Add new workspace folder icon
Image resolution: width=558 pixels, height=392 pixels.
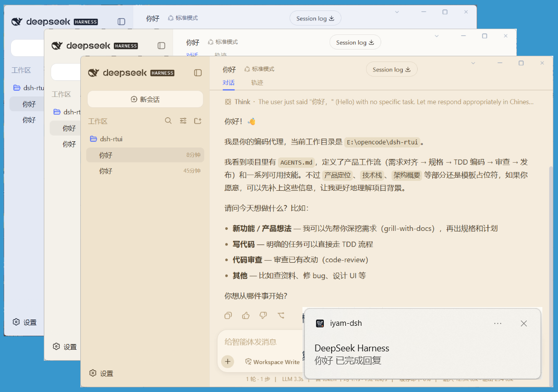click(198, 121)
